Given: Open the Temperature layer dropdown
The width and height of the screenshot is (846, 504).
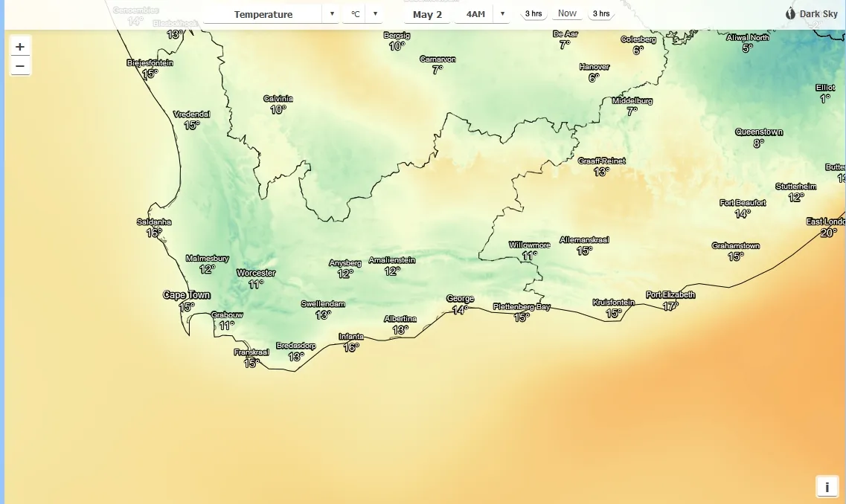Looking at the screenshot, I should (x=263, y=15).
